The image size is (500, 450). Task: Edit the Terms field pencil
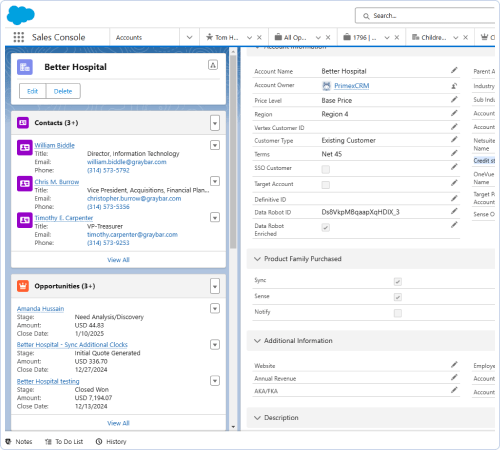[x=454, y=153]
